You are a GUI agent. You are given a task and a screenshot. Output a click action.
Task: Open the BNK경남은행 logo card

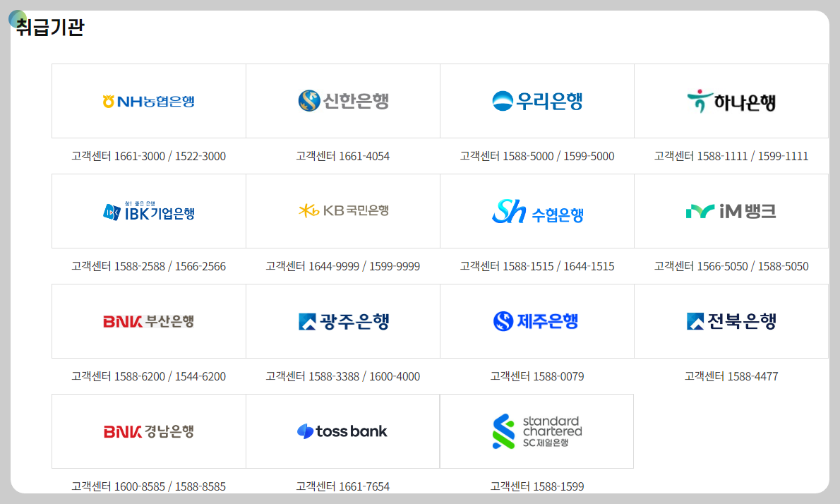point(149,431)
